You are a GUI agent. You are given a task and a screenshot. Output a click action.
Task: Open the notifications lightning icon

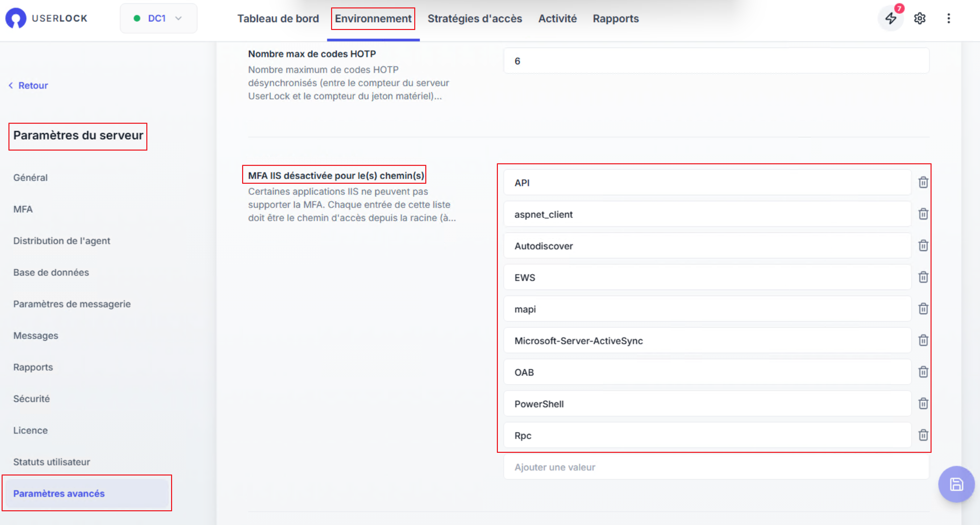(891, 18)
